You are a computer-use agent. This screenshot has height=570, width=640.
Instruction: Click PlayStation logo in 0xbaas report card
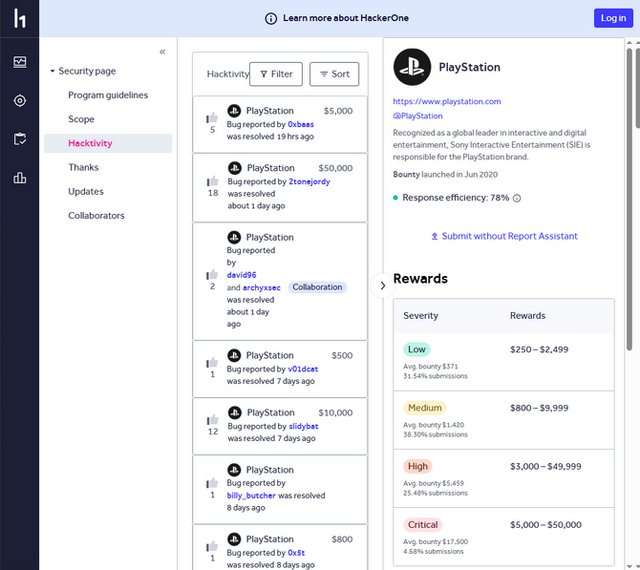point(234,111)
